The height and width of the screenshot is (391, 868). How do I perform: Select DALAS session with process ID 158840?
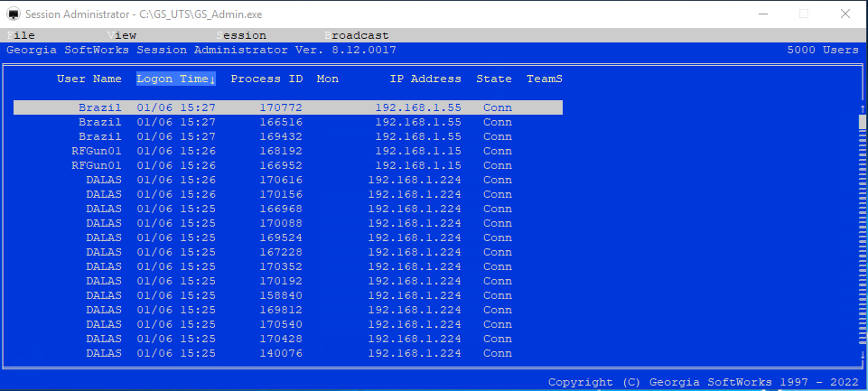pos(288,295)
